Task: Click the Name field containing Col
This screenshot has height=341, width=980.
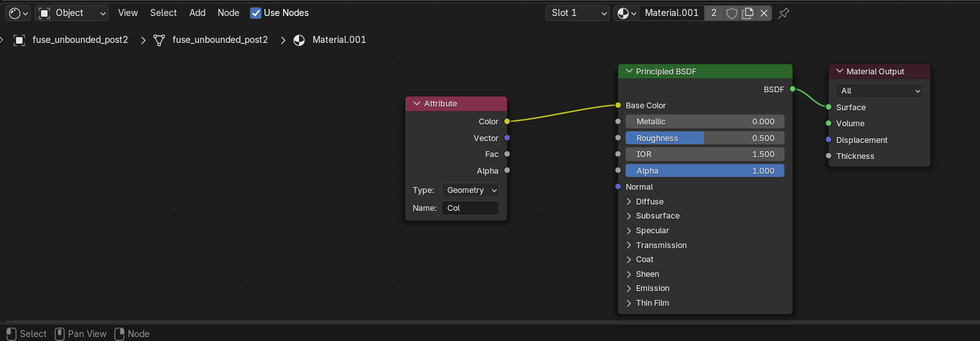Action: tap(470, 208)
